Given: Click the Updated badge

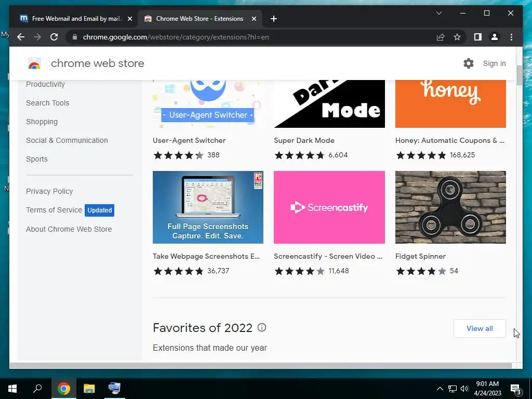Looking at the screenshot, I should point(99,210).
